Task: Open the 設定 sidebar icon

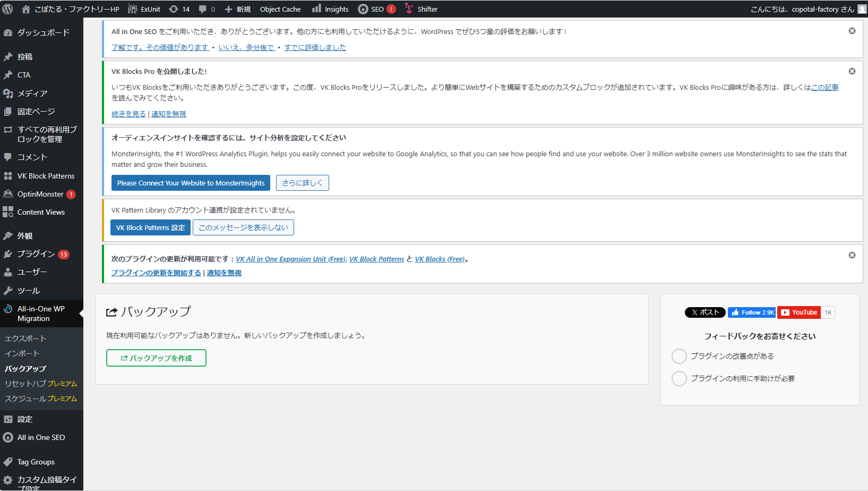Action: click(x=8, y=419)
